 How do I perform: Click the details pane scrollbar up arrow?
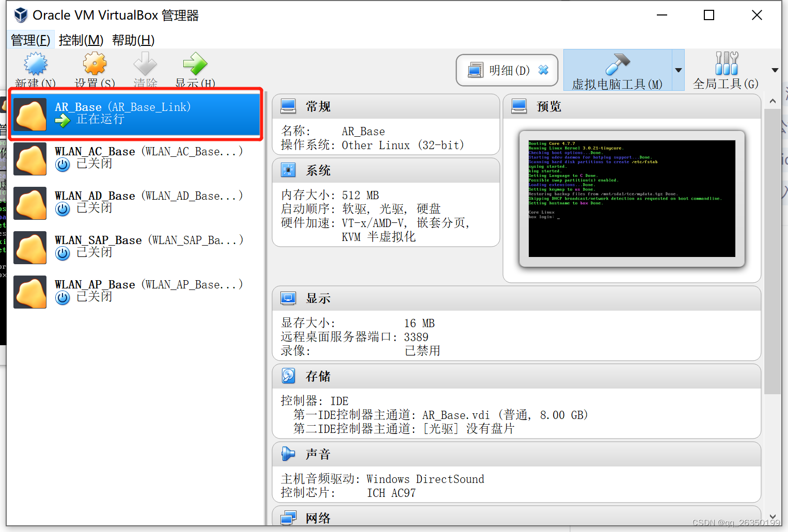[x=773, y=101]
